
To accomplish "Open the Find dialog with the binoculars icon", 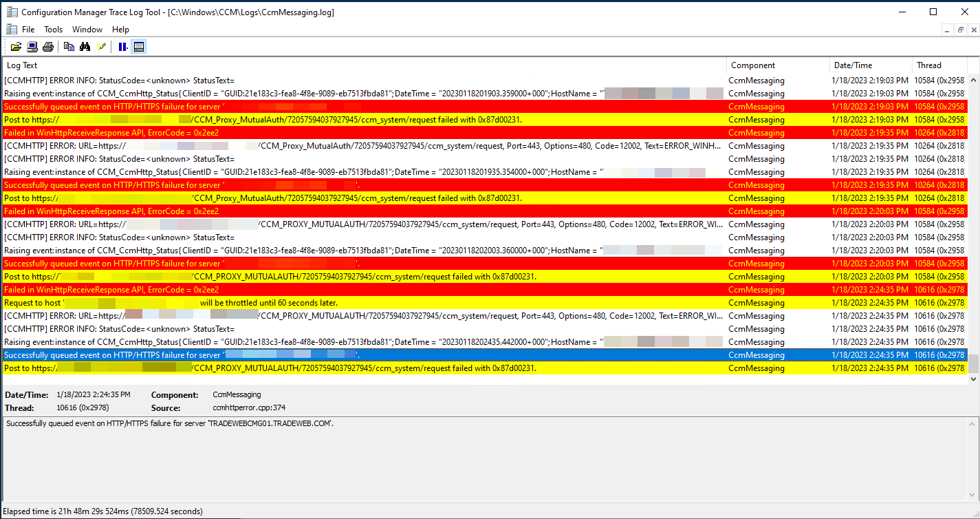I will click(x=85, y=46).
